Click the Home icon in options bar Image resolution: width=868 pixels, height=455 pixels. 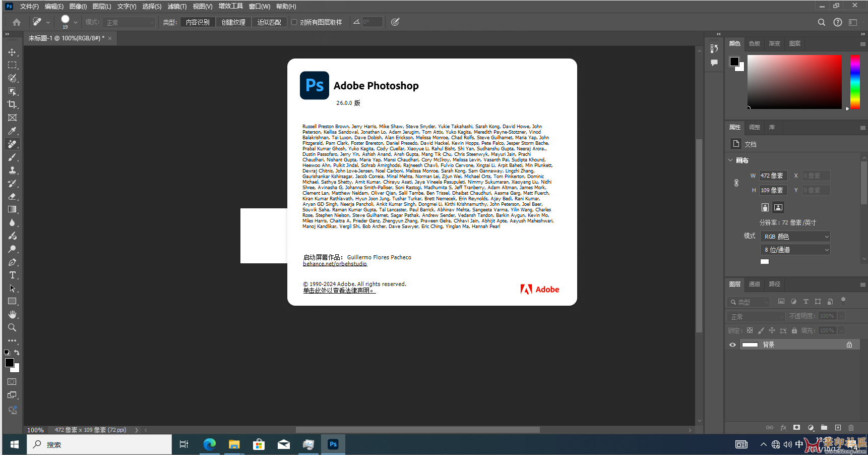[x=17, y=22]
